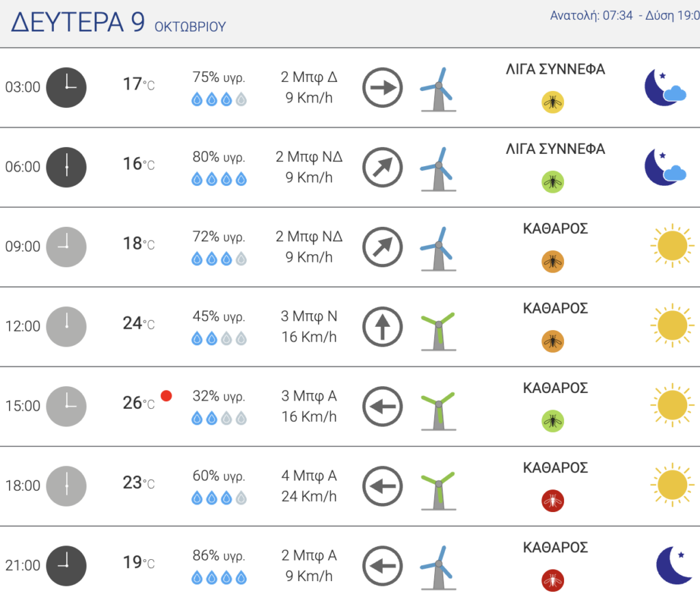Viewport: 700px width, 594px height.
Task: Click the red mosquito icon at 18:00
Action: (552, 501)
